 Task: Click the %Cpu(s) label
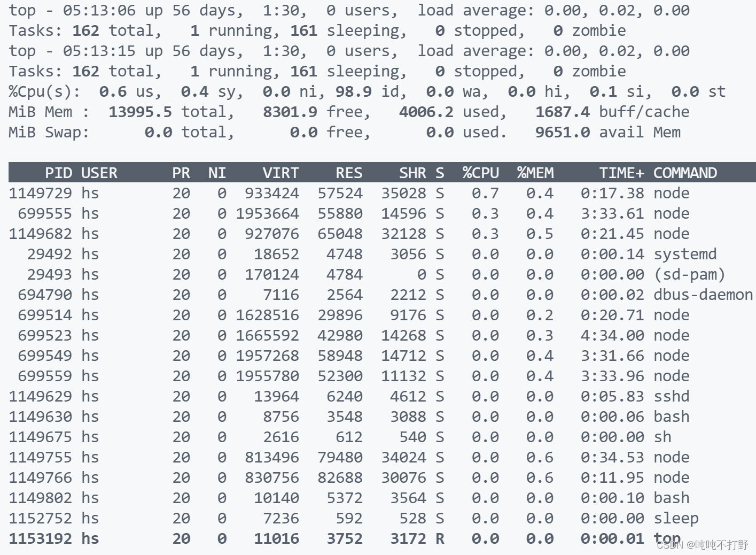(45, 91)
